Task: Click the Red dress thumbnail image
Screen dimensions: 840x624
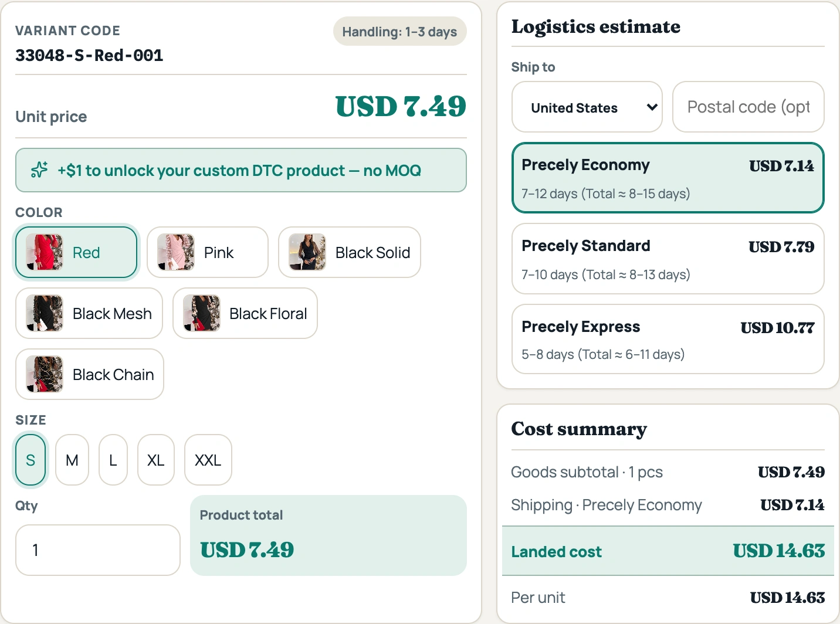Action: click(45, 252)
